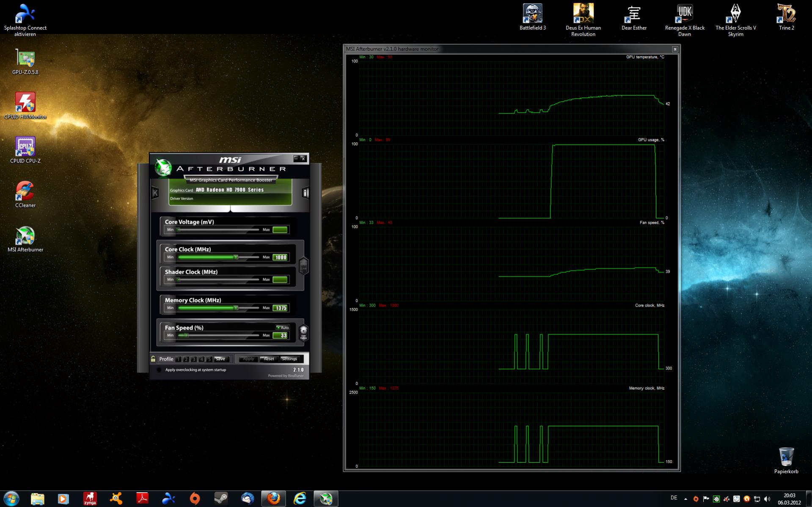
Task: Open user-defined fan speed control
Action: coord(303,332)
